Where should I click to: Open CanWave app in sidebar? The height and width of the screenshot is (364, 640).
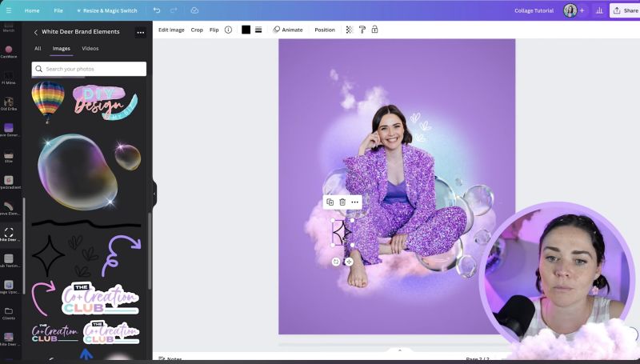point(9,52)
